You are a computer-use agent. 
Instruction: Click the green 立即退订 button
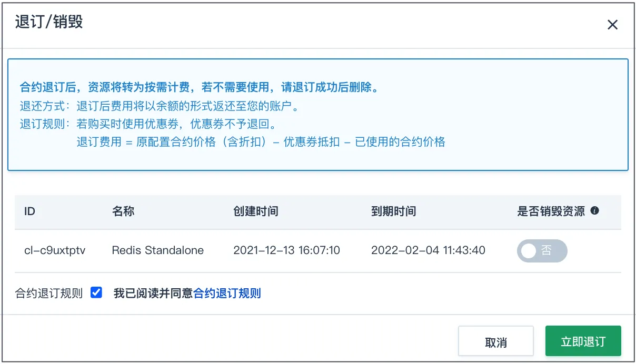(x=583, y=341)
